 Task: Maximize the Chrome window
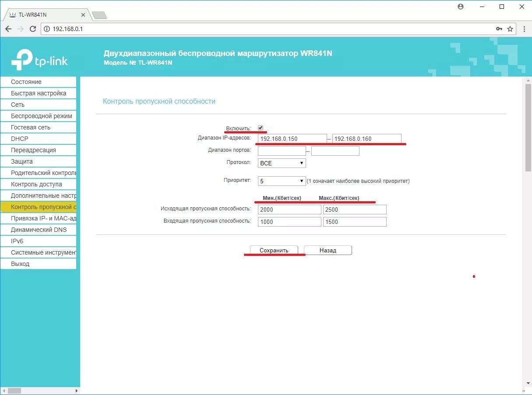(x=502, y=7)
